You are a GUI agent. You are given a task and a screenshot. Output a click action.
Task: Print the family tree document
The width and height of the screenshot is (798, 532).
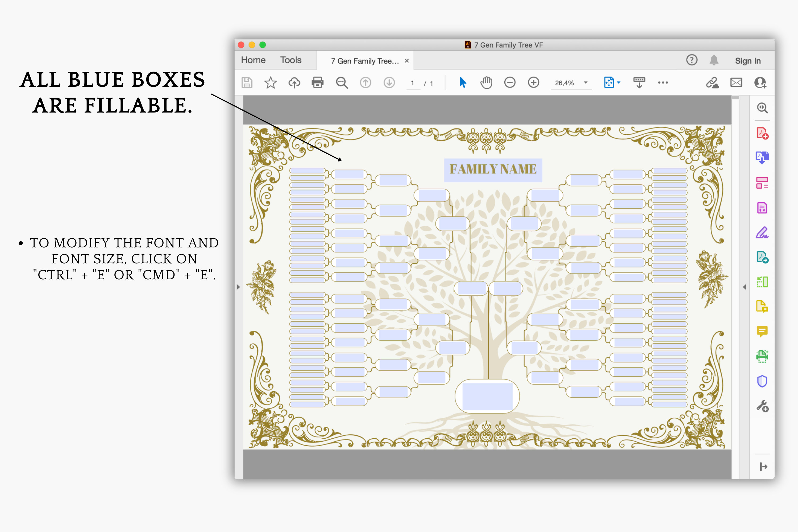tap(318, 82)
